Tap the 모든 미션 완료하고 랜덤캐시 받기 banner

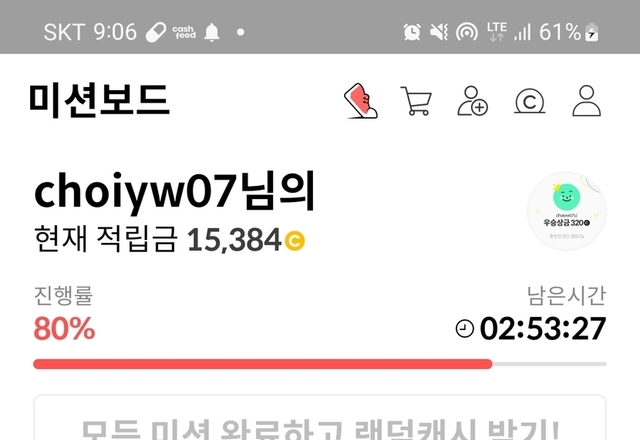point(320,418)
